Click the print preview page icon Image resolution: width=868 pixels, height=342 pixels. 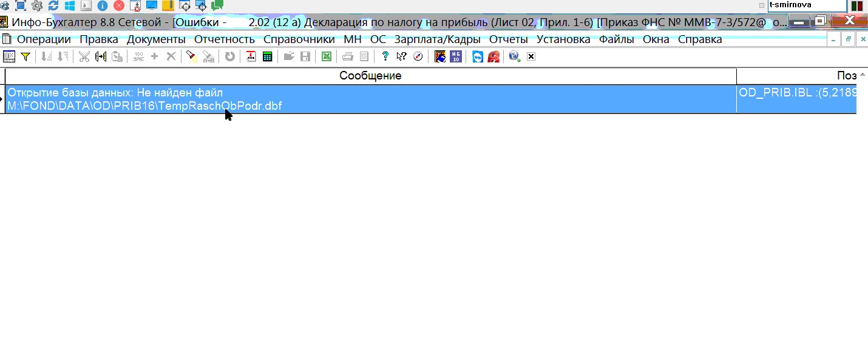coord(364,57)
